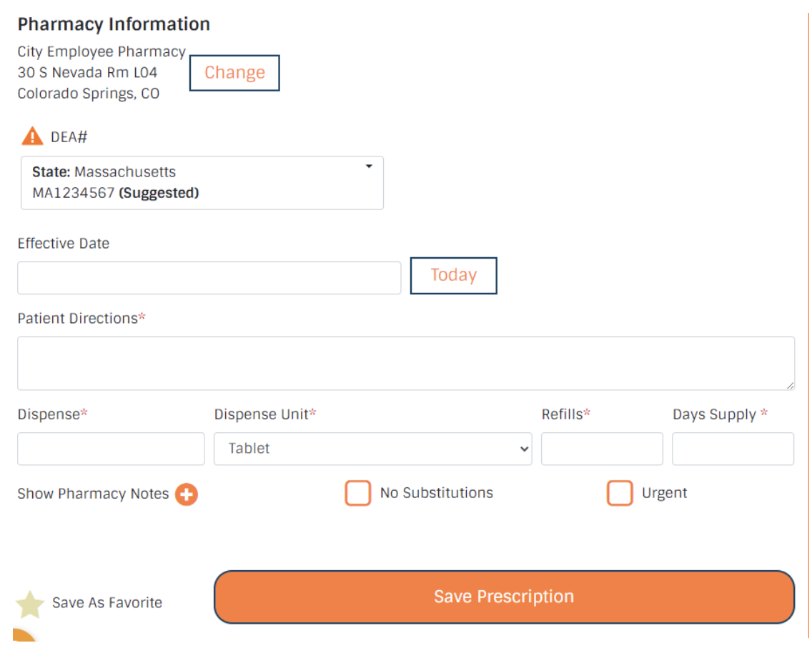Click the DEA dropdown caret arrow
The image size is (812, 653).
click(x=369, y=166)
